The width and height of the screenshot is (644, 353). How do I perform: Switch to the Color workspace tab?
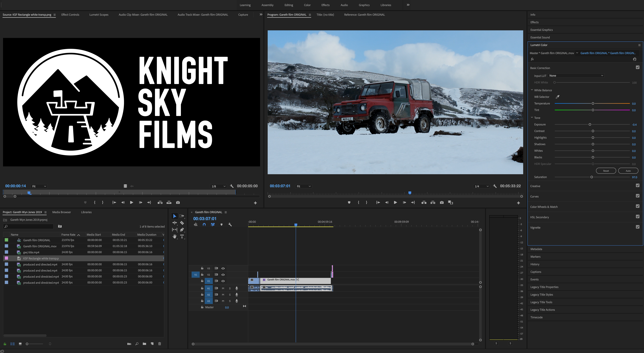[307, 5]
